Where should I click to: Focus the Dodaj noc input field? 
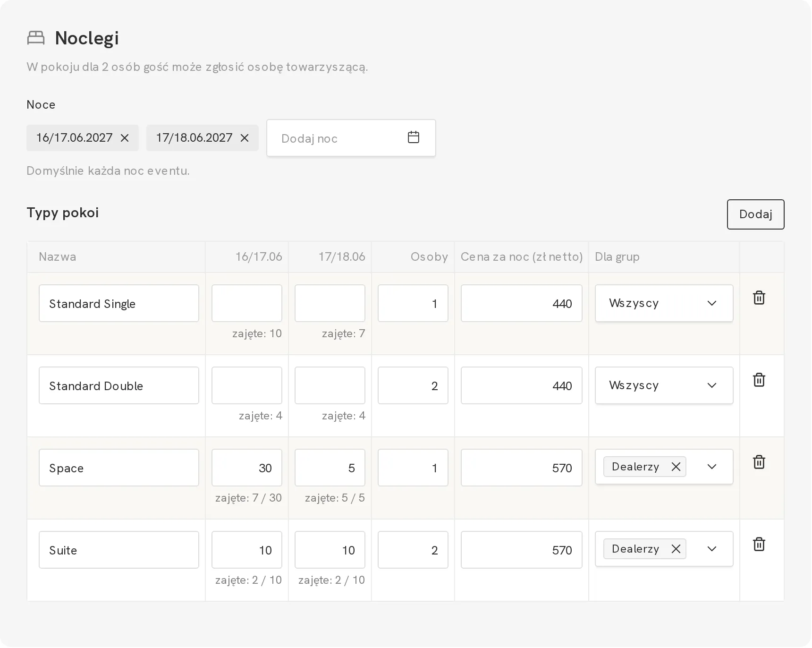tap(351, 138)
